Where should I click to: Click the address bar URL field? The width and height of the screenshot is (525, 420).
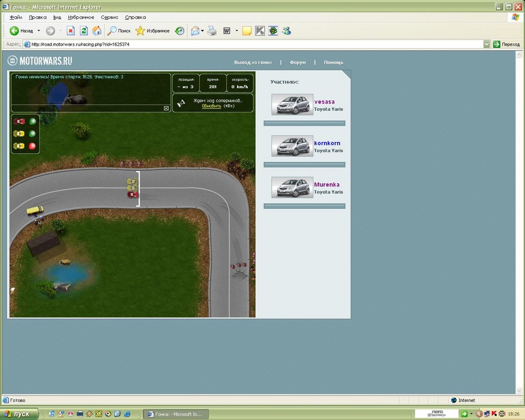pyautogui.click(x=253, y=44)
